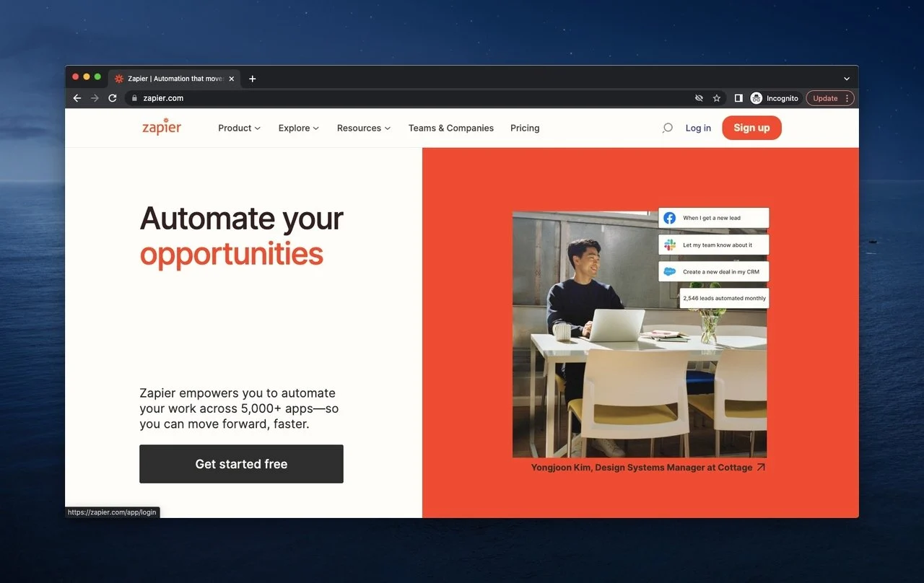The image size is (924, 583).
Task: Open Chrome three-dot menu
Action: click(x=847, y=98)
